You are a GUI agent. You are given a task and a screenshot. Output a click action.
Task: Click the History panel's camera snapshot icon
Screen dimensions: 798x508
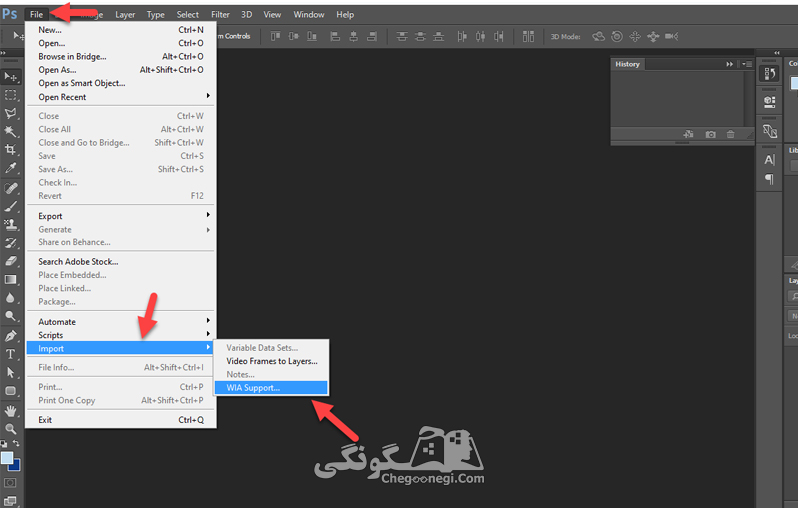click(710, 134)
